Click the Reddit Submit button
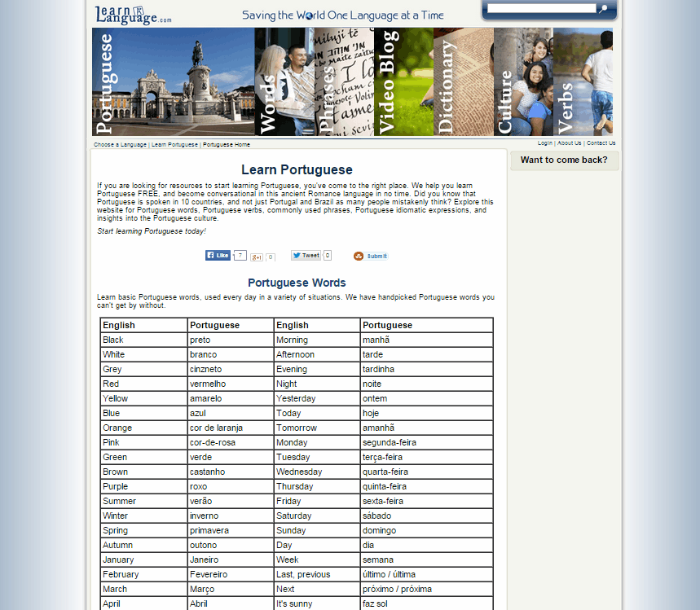 click(x=371, y=256)
